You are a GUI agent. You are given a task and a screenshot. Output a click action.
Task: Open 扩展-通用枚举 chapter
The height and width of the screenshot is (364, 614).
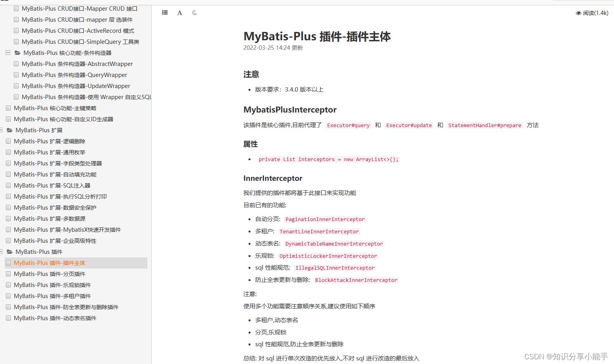(x=49, y=152)
